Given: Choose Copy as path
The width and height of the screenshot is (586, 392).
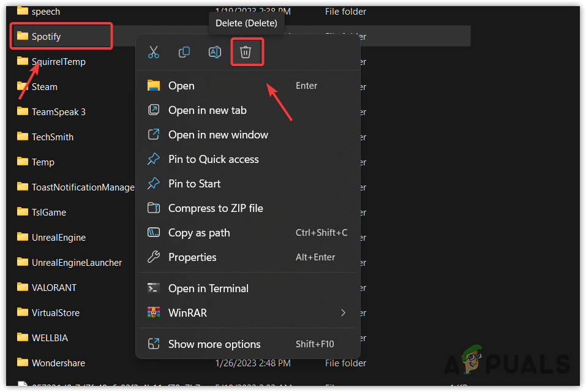Looking at the screenshot, I should click(199, 233).
